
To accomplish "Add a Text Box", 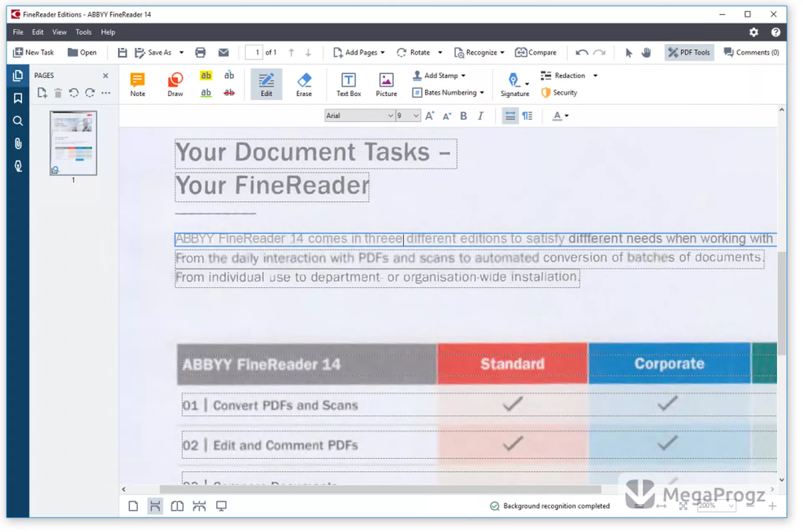I will coord(349,84).
